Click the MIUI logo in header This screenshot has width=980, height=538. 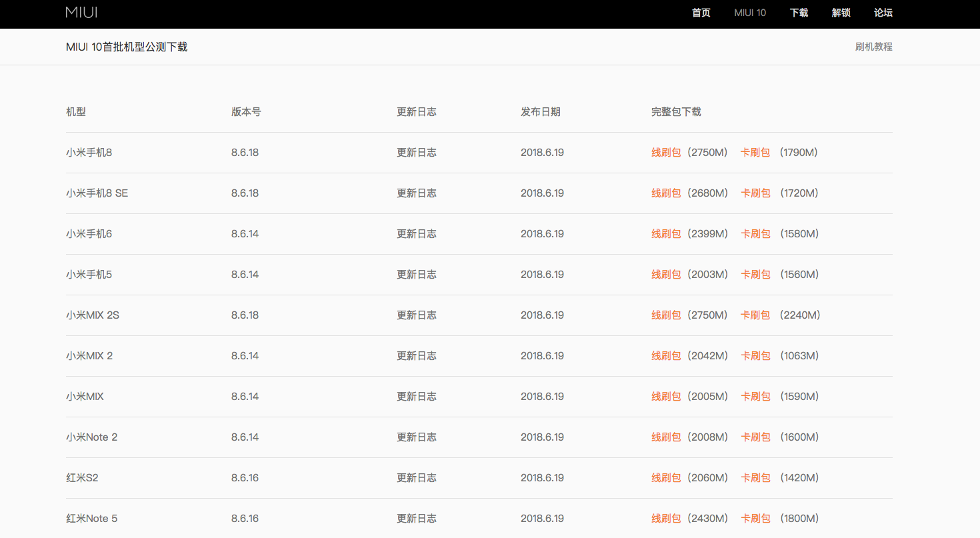[81, 12]
